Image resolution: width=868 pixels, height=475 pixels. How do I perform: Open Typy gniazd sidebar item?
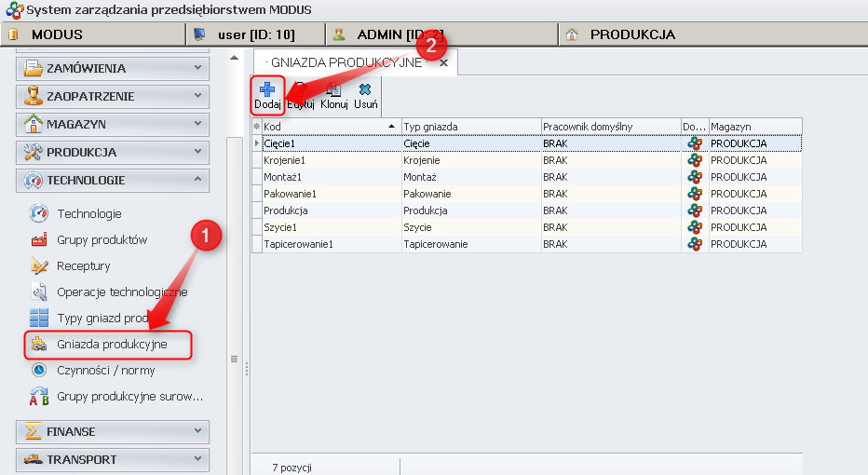tap(102, 318)
